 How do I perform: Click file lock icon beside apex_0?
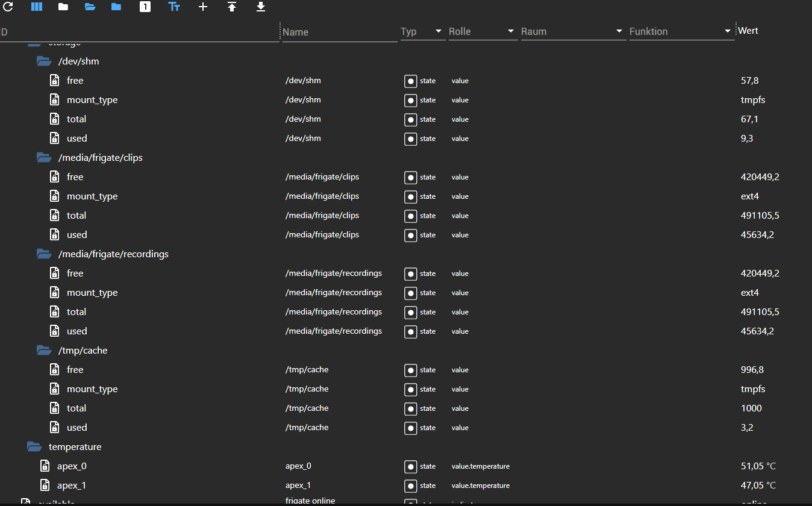[45, 466]
